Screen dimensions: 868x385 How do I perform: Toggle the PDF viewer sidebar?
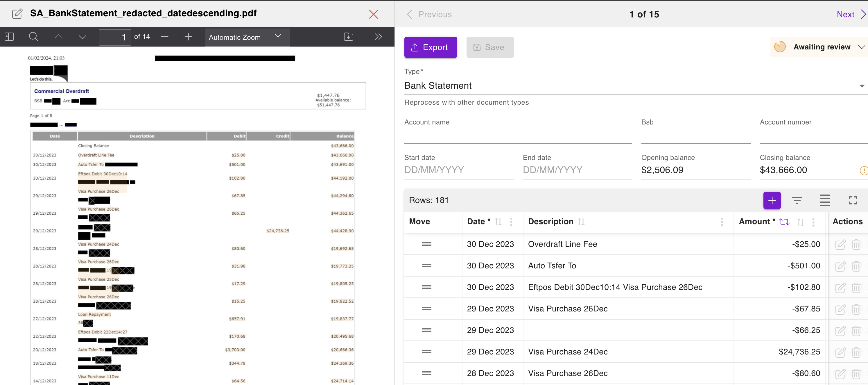[x=9, y=37]
